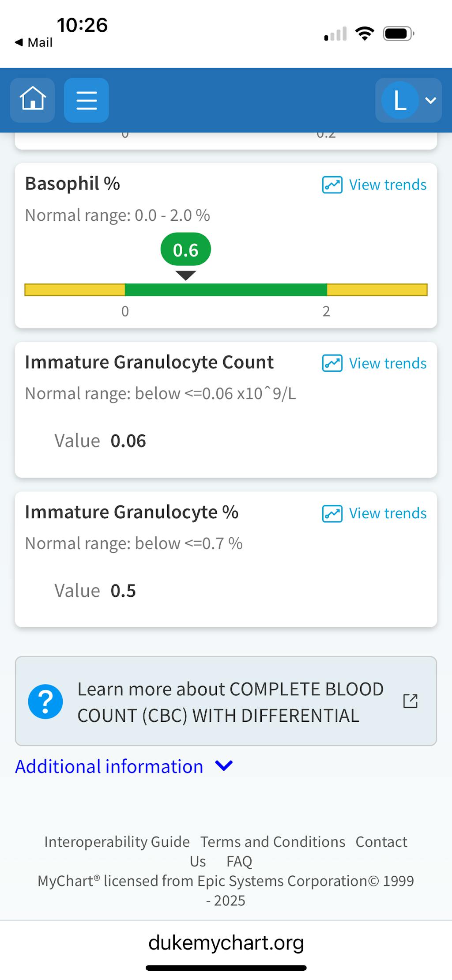The width and height of the screenshot is (452, 980).
Task: Click Immature Granulocyte % trends icon
Action: click(332, 513)
